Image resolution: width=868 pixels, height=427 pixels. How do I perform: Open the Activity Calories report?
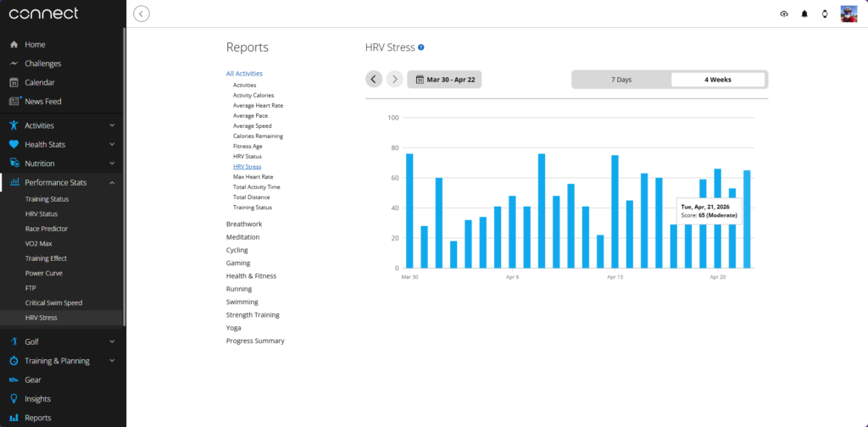tap(253, 95)
